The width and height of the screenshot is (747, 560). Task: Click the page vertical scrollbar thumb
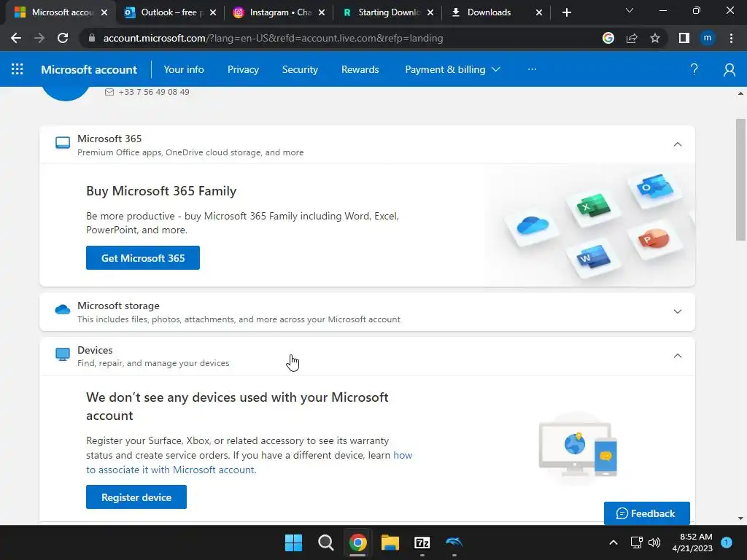[740, 180]
